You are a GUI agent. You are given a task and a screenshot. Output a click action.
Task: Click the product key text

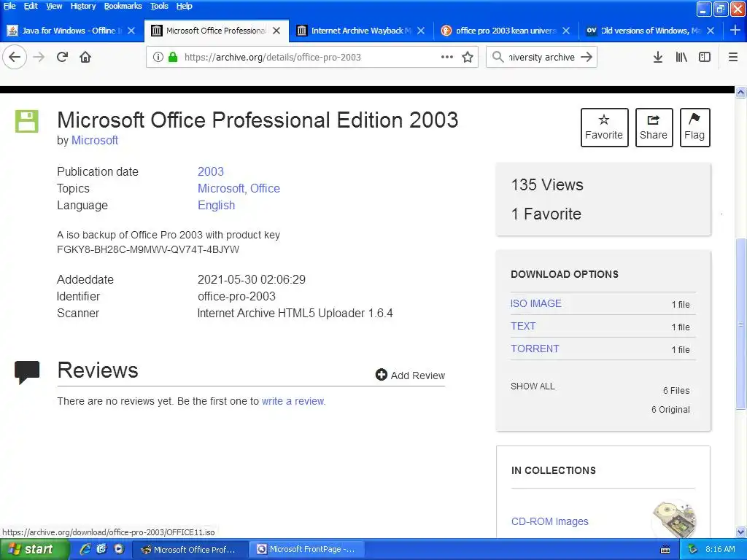[x=148, y=249]
